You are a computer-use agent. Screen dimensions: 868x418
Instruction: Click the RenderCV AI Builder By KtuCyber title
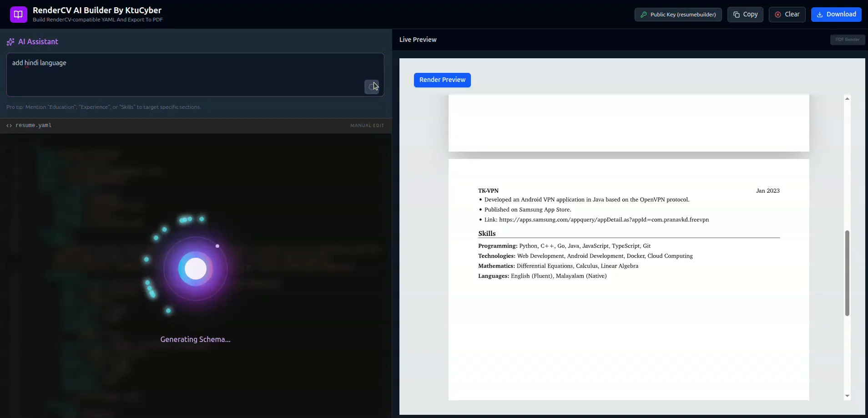tap(97, 10)
